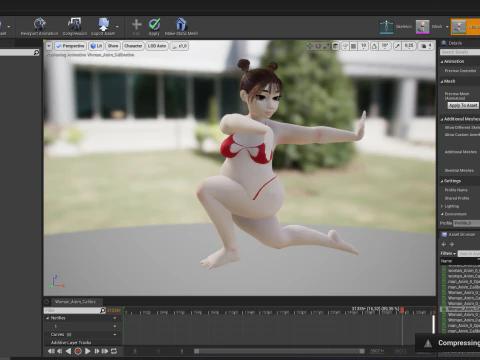This screenshot has width=480, height=360.
Task: Open the x1.0 playback speed menu
Action: (180, 46)
